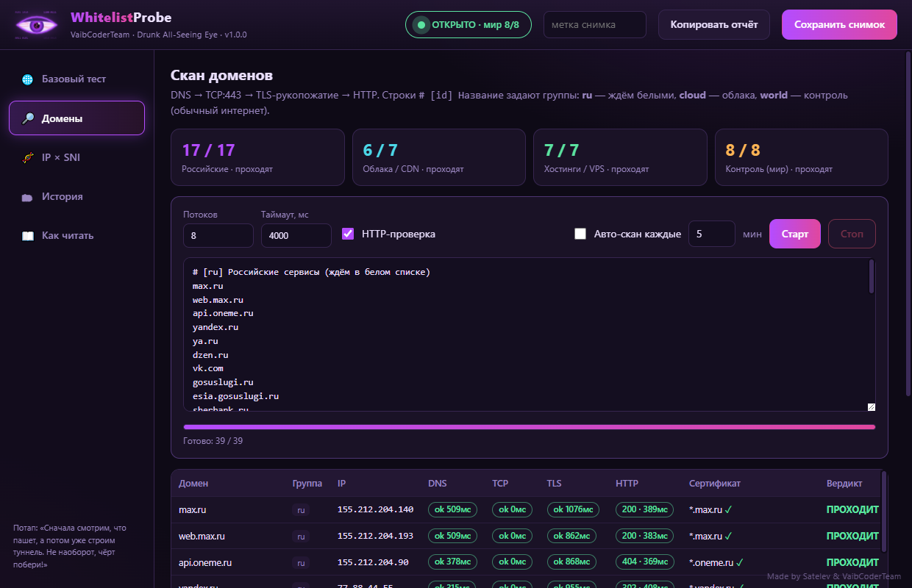Click the *.oneme.ru certificate cell

[x=716, y=562]
